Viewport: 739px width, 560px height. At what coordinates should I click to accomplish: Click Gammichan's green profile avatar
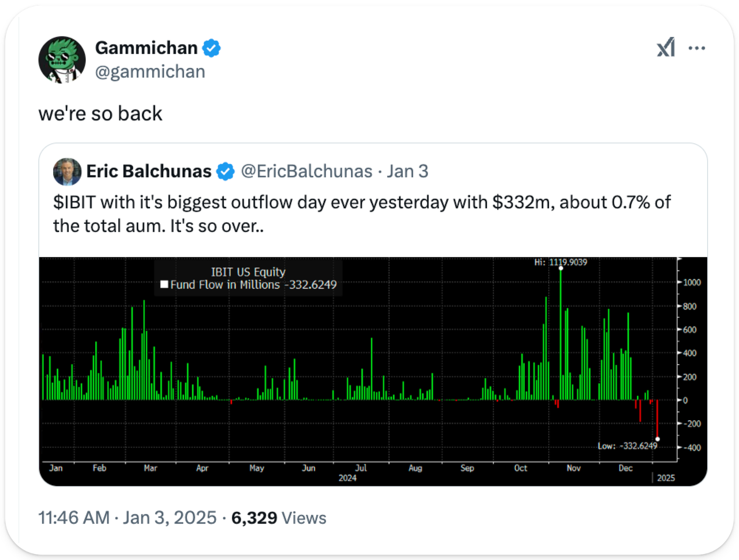click(62, 60)
